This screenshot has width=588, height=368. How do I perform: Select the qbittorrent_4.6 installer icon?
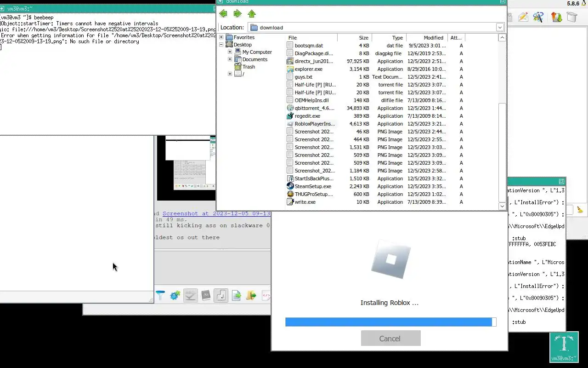(x=290, y=108)
